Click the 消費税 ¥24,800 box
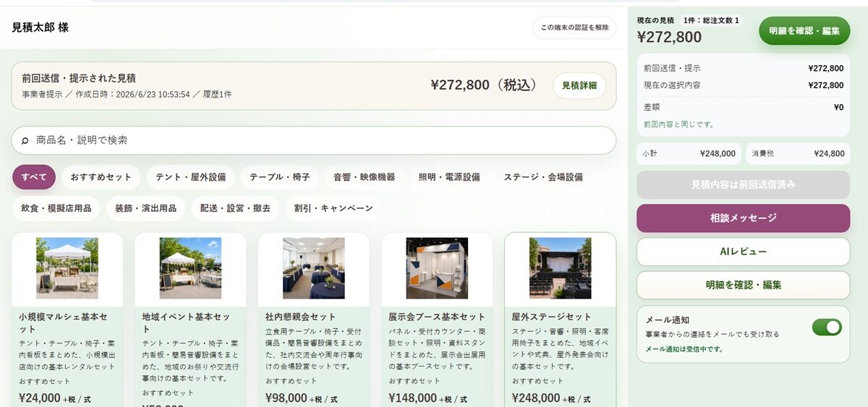 [x=798, y=153]
